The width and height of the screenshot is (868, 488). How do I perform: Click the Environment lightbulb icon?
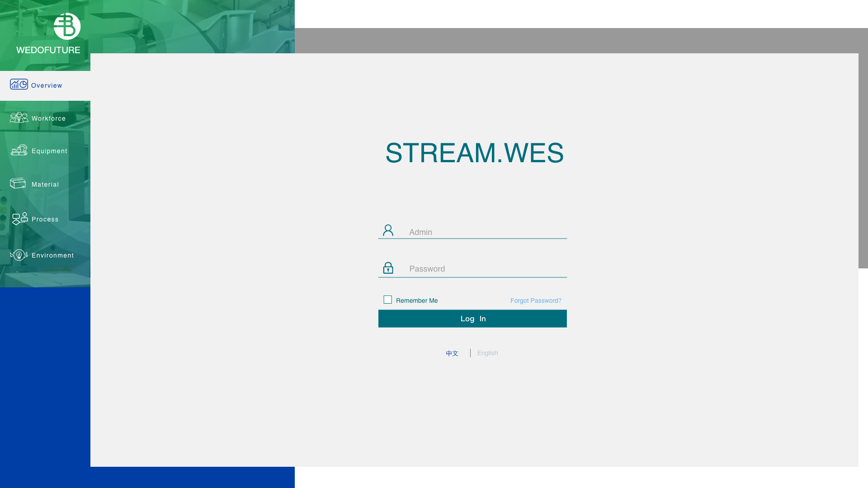19,255
